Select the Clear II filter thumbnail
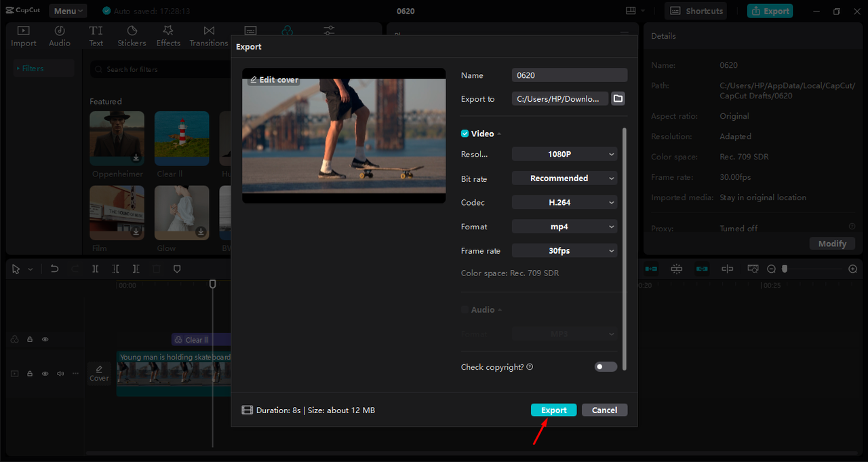 182,138
